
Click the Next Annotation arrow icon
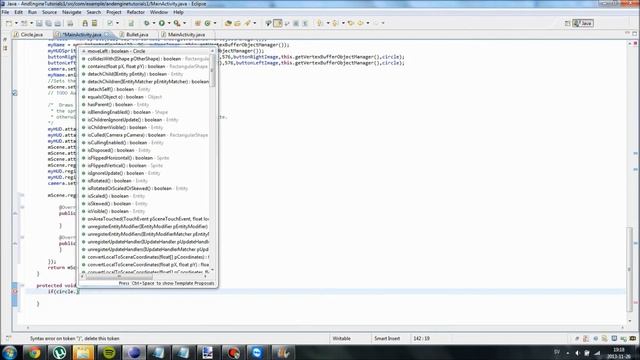320,23
